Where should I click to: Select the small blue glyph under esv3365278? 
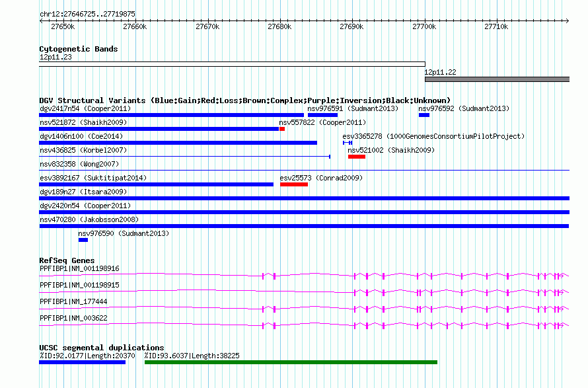pos(348,143)
